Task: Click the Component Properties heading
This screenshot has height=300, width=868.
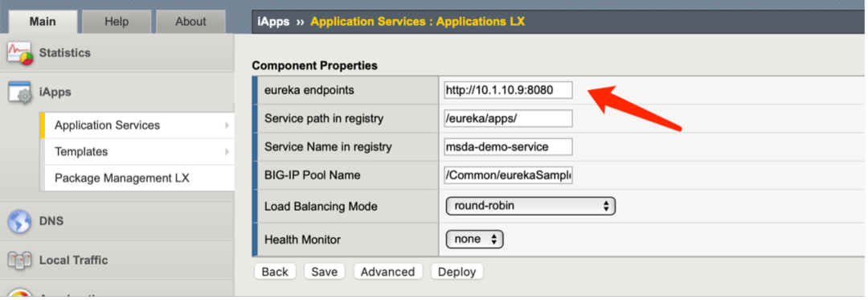Action: [314, 66]
